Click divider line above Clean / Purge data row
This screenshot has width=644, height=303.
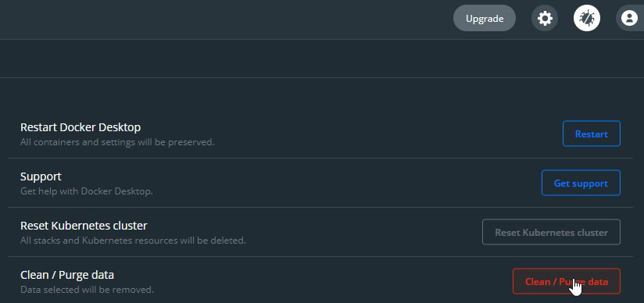click(x=320, y=257)
